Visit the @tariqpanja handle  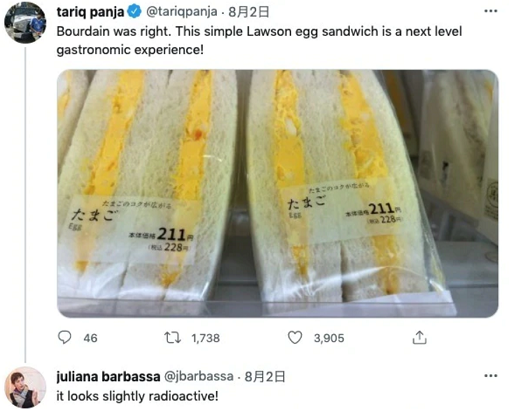tap(181, 12)
